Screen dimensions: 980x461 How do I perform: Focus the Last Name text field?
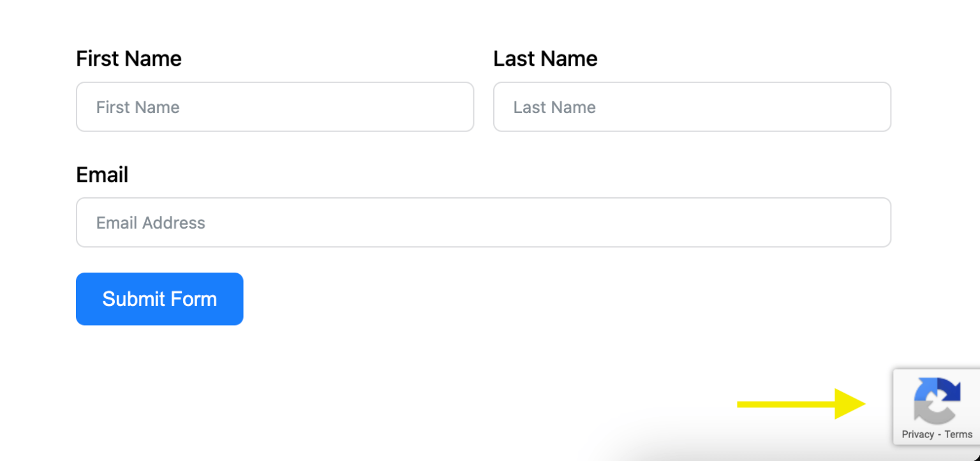(692, 107)
